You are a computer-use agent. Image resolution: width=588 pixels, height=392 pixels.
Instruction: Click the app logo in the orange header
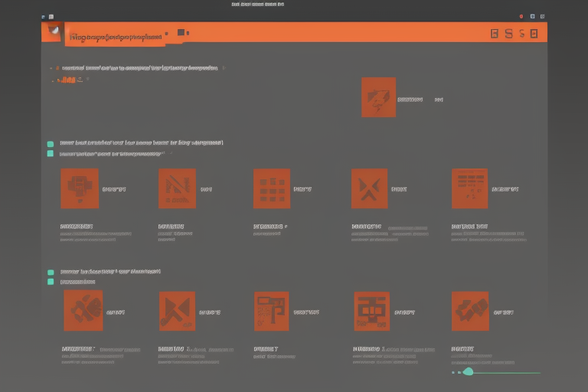pyautogui.click(x=51, y=31)
